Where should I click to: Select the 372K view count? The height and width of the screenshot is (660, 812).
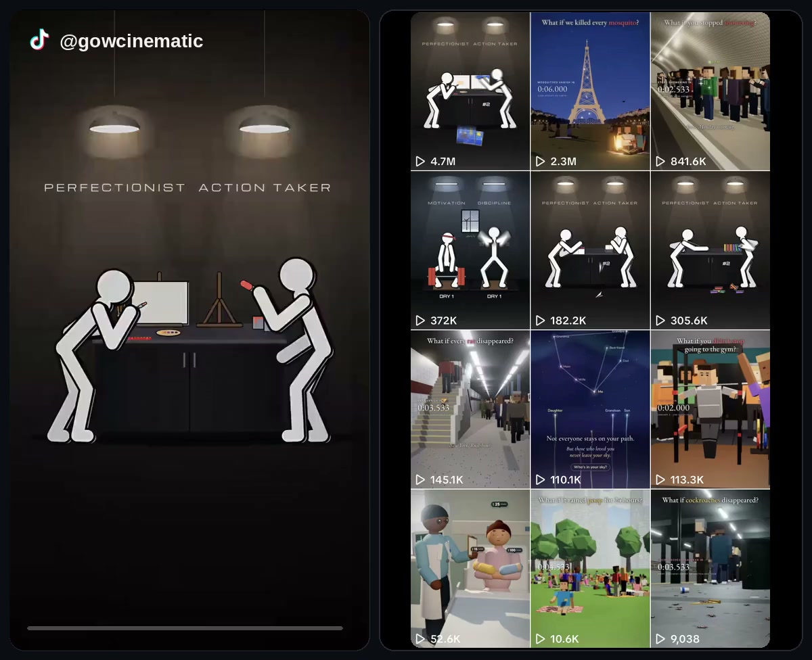pyautogui.click(x=444, y=321)
